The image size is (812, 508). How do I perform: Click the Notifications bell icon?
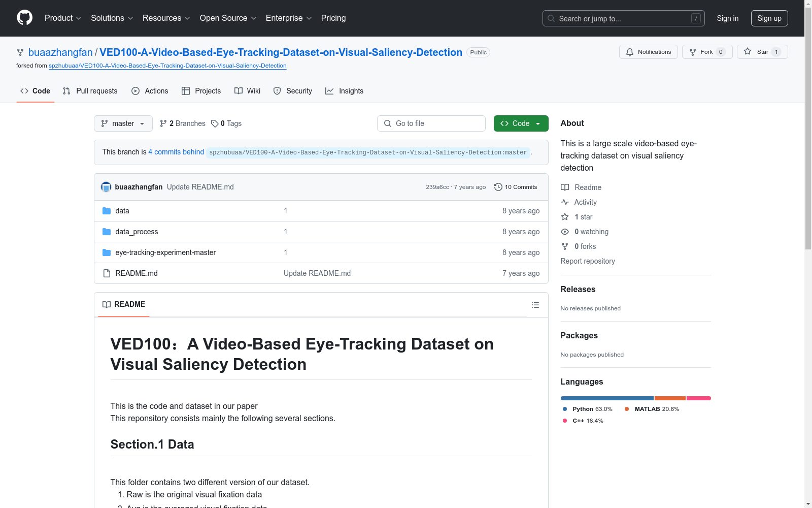630,52
